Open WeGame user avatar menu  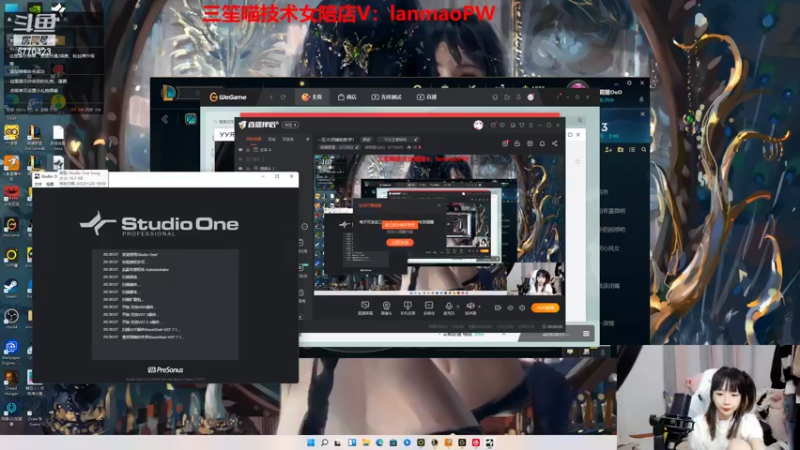[531, 97]
